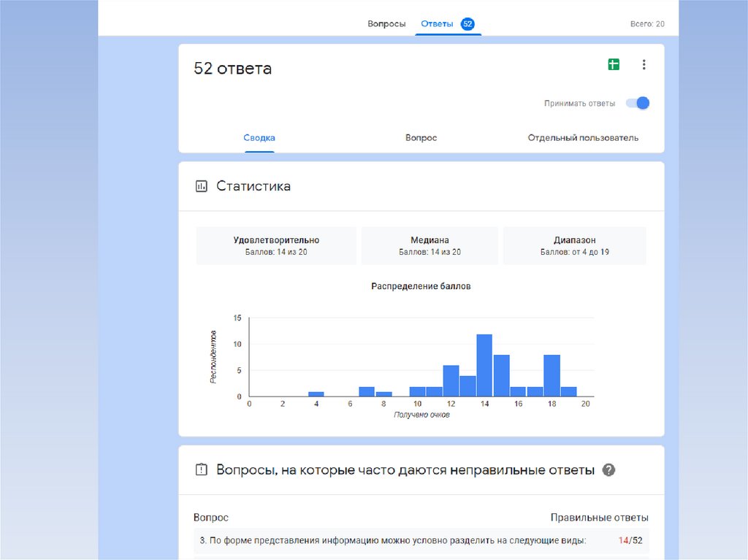Click the Диапазон score card

coord(574,245)
